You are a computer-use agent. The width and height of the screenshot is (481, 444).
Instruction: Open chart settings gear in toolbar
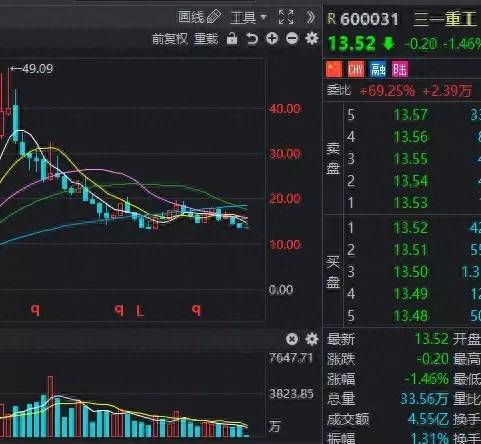(x=312, y=38)
